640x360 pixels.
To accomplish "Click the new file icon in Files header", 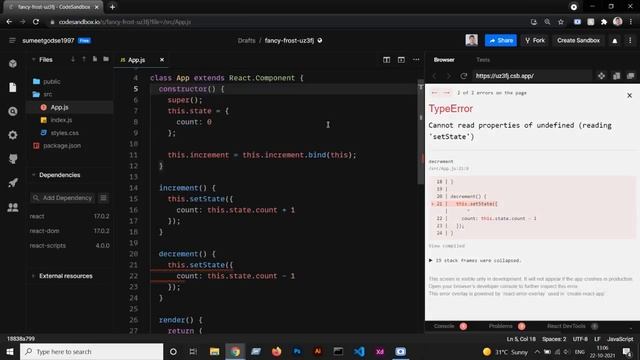I will pyautogui.click(x=95, y=59).
